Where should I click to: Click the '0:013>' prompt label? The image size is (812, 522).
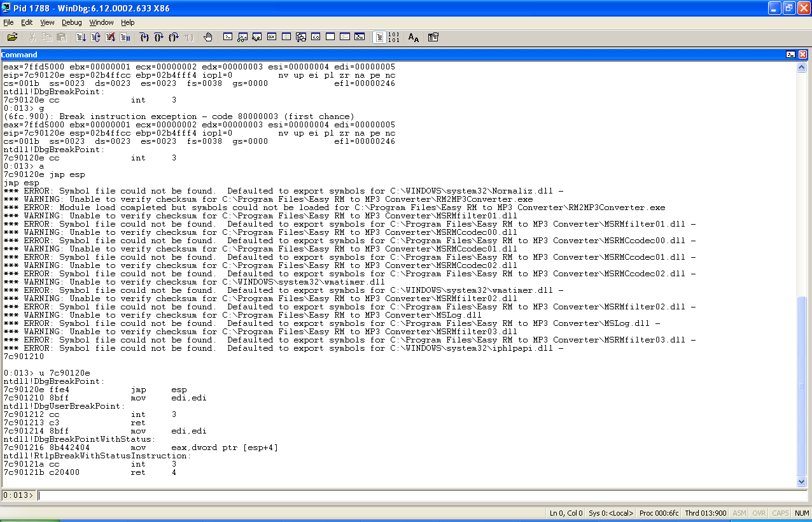[18, 495]
